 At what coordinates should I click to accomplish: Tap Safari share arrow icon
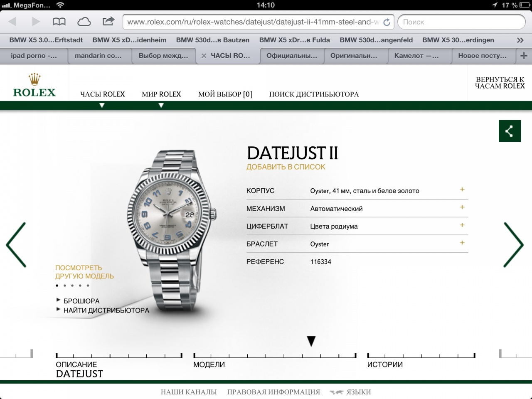pyautogui.click(x=108, y=21)
